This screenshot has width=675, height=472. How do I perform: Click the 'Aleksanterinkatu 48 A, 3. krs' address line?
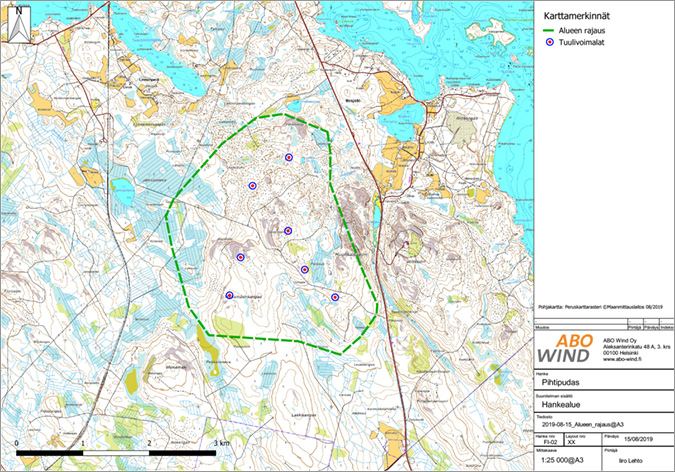point(636,346)
